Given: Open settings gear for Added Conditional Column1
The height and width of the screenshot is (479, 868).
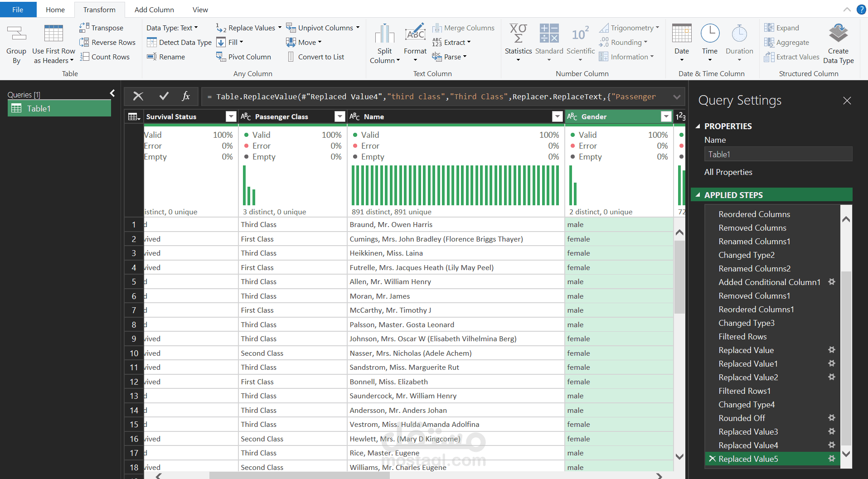Looking at the screenshot, I should (832, 282).
